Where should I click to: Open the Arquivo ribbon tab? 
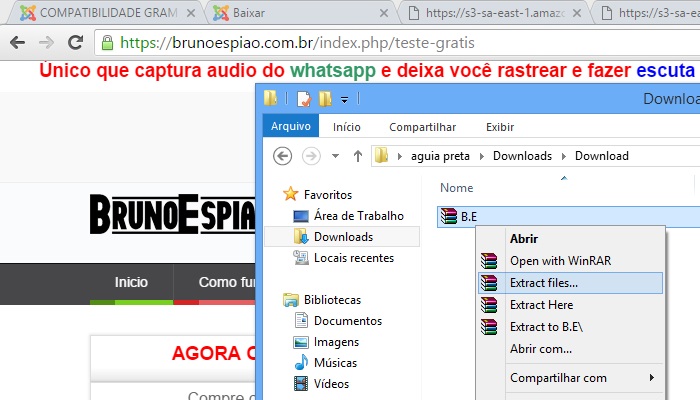click(291, 127)
